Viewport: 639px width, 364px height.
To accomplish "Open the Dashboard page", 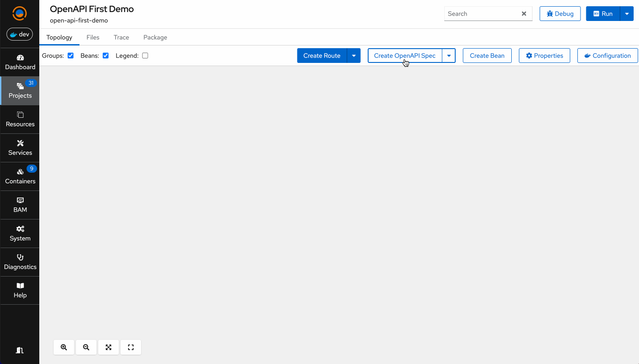I will pyautogui.click(x=20, y=62).
